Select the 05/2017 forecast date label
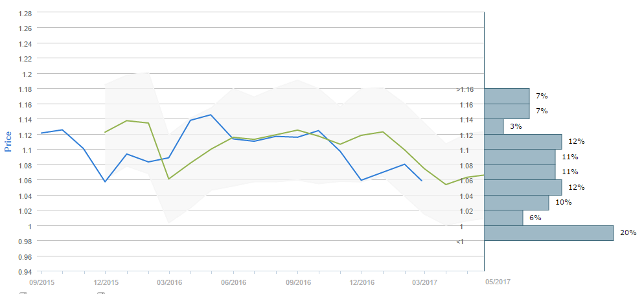This screenshot has height=294, width=644. [498, 282]
